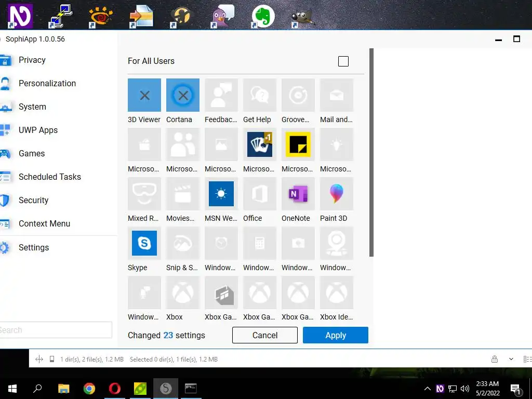Image resolution: width=532 pixels, height=399 pixels.
Task: Open Opera browser from taskbar
Action: tap(115, 389)
